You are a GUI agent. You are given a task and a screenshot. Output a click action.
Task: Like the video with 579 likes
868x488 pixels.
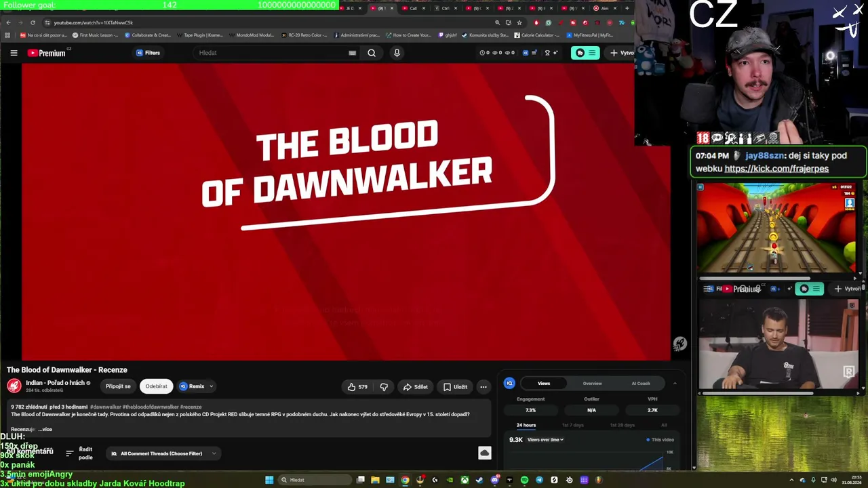357,387
